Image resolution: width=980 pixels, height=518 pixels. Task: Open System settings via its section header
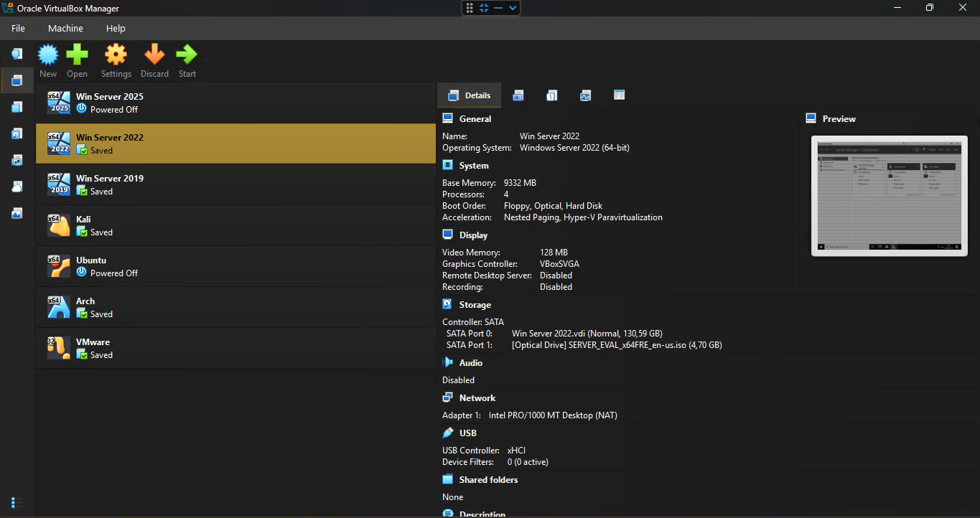474,166
